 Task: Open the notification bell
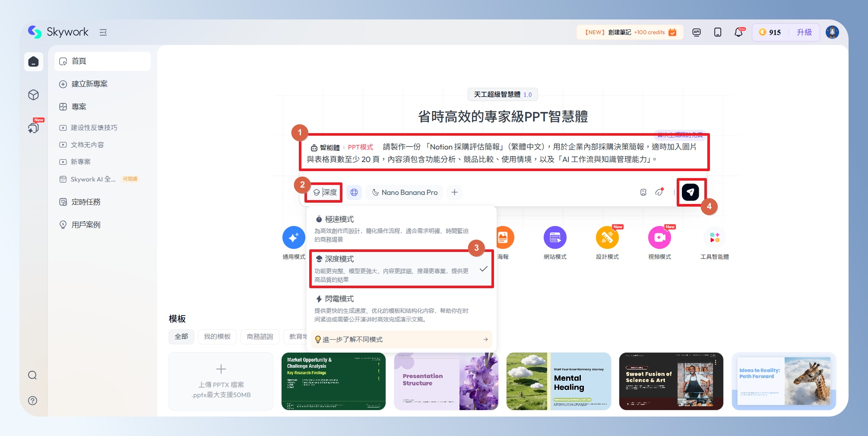point(738,32)
